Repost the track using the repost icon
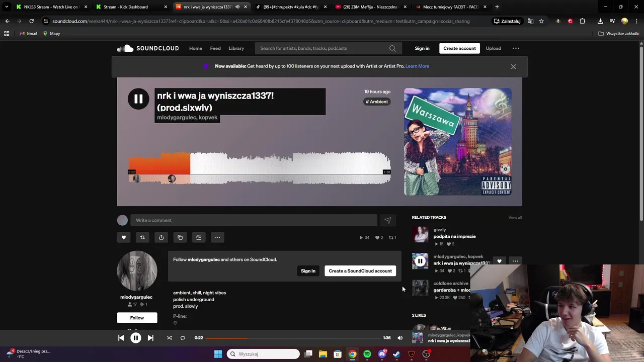The image size is (644, 362). click(x=142, y=237)
